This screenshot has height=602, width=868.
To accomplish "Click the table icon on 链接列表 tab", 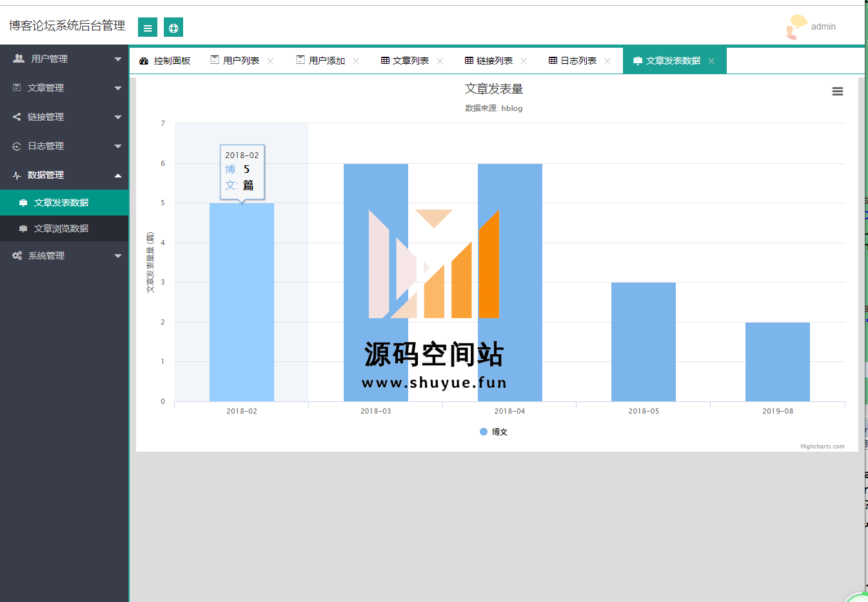I will click(x=469, y=61).
